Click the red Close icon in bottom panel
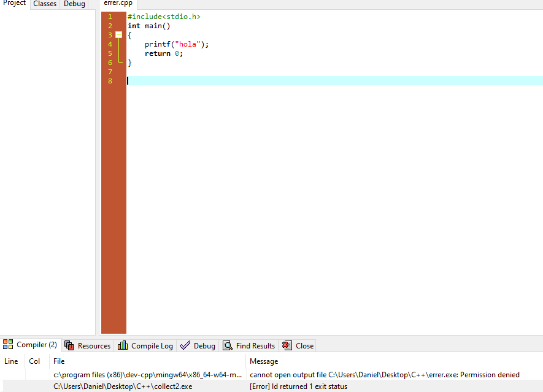Viewport: 543px width, 392px height. click(x=287, y=345)
